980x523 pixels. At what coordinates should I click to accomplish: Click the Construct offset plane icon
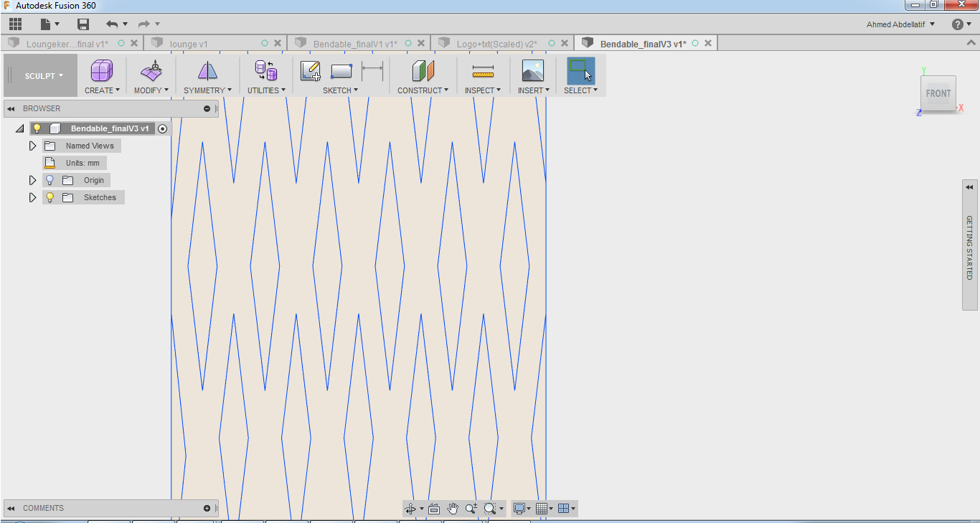point(423,71)
